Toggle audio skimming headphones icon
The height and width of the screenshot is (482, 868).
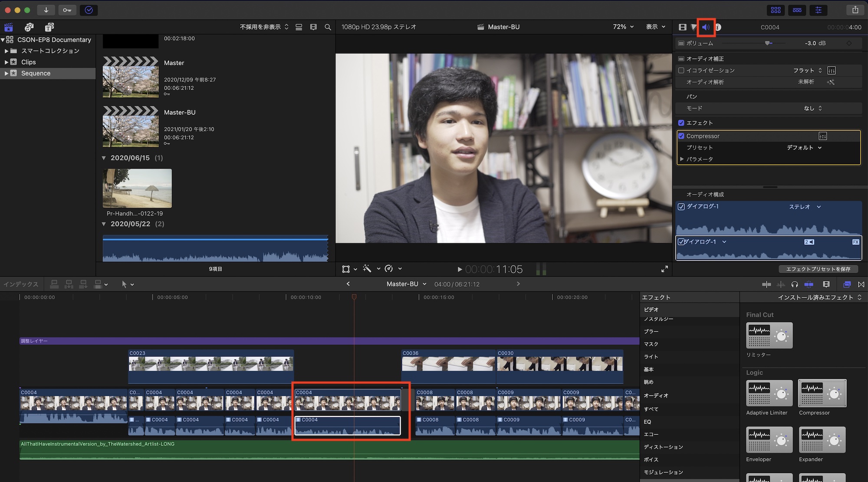click(x=795, y=284)
